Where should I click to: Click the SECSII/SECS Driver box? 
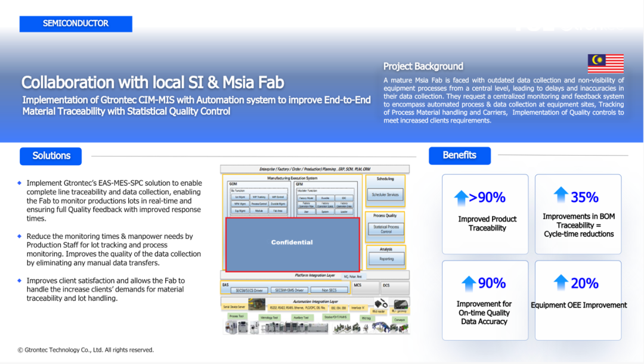(249, 291)
